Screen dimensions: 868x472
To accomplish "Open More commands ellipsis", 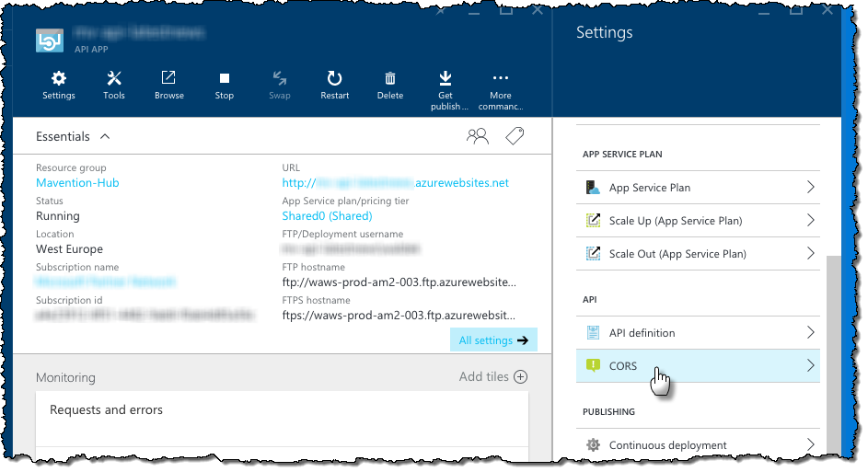I will tap(501, 78).
